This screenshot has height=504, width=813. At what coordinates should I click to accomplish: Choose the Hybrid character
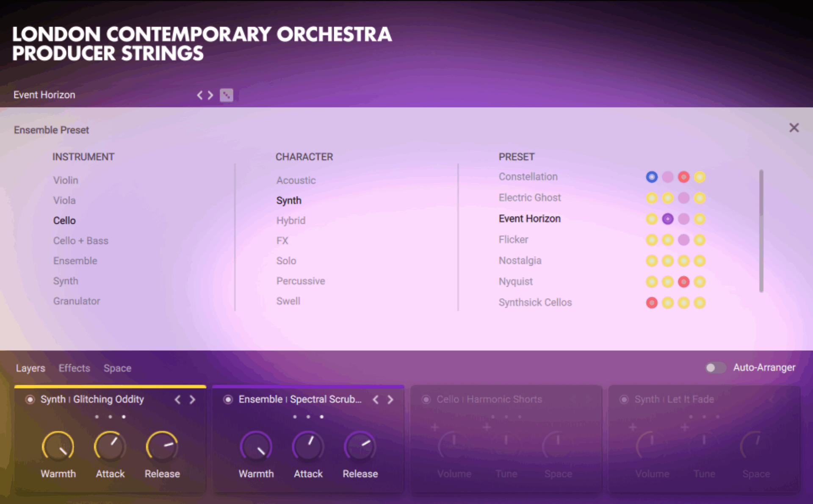coord(290,220)
